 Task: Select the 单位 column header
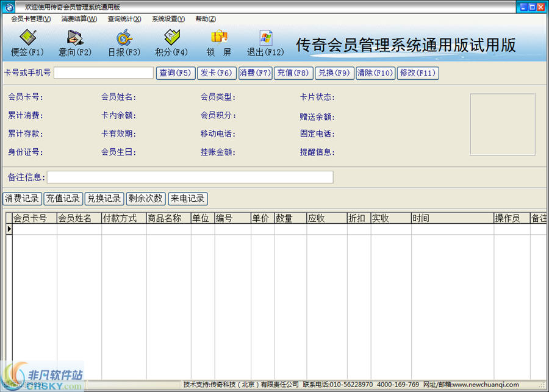203,218
